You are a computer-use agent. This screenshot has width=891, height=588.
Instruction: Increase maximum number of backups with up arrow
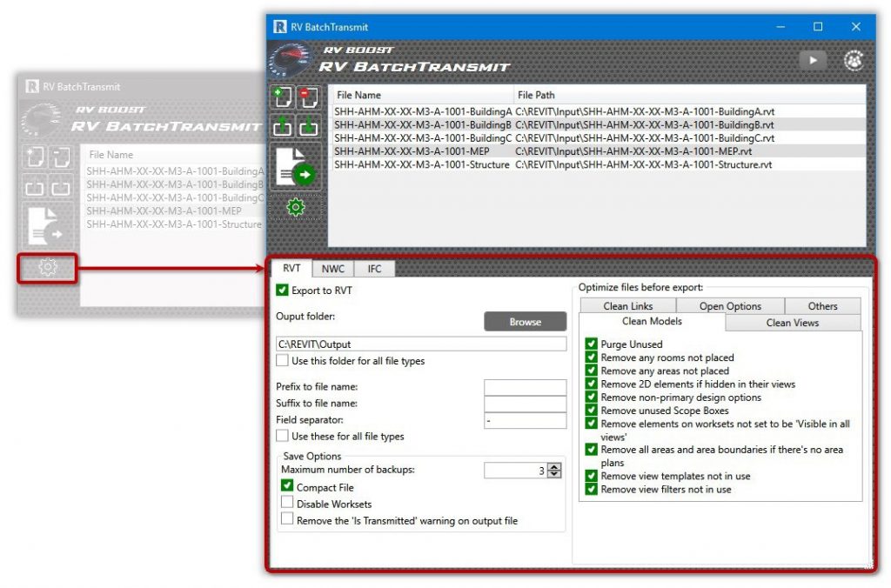[x=554, y=466]
